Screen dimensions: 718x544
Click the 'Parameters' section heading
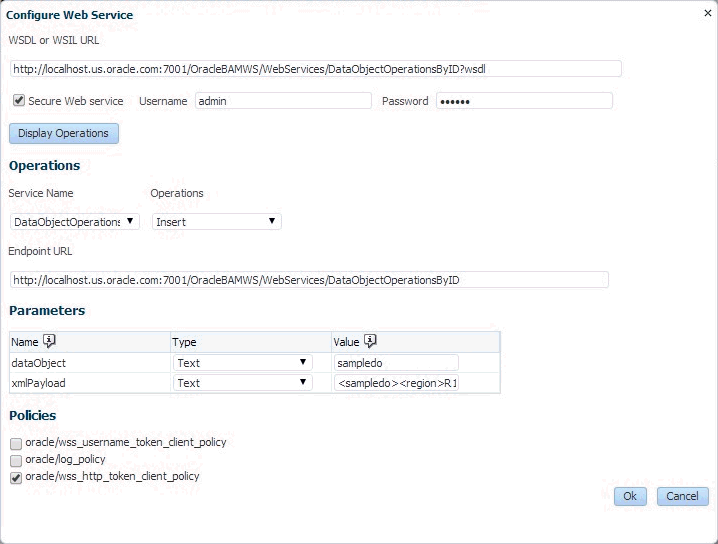(x=47, y=310)
